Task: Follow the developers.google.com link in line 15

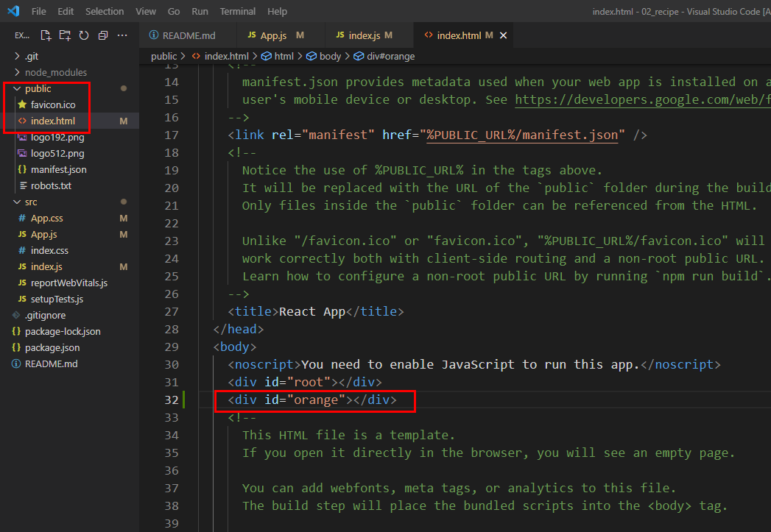Action: click(643, 100)
